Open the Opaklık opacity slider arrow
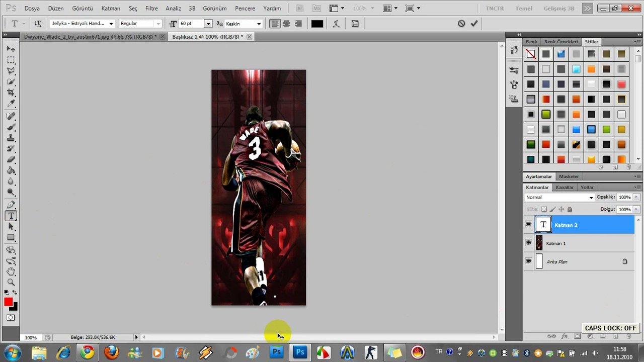Screen dimensions: 644x362 pos(636,197)
